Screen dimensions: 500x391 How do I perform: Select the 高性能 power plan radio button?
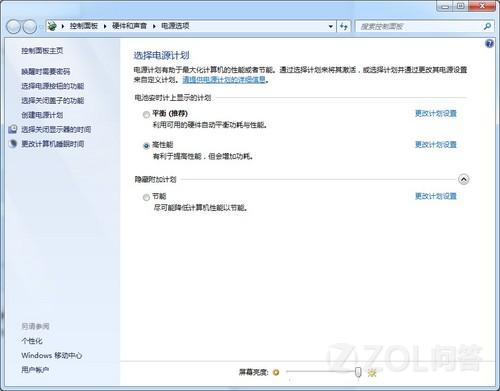tap(146, 146)
